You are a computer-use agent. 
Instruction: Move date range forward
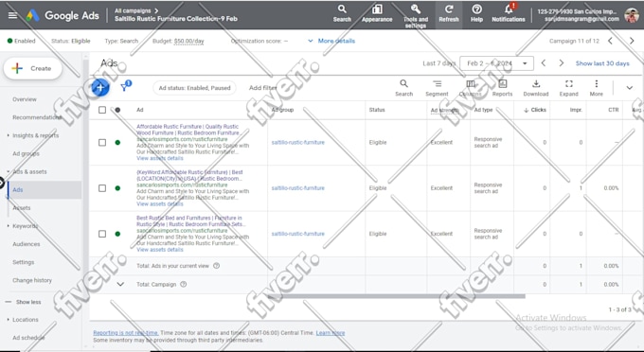(x=562, y=63)
